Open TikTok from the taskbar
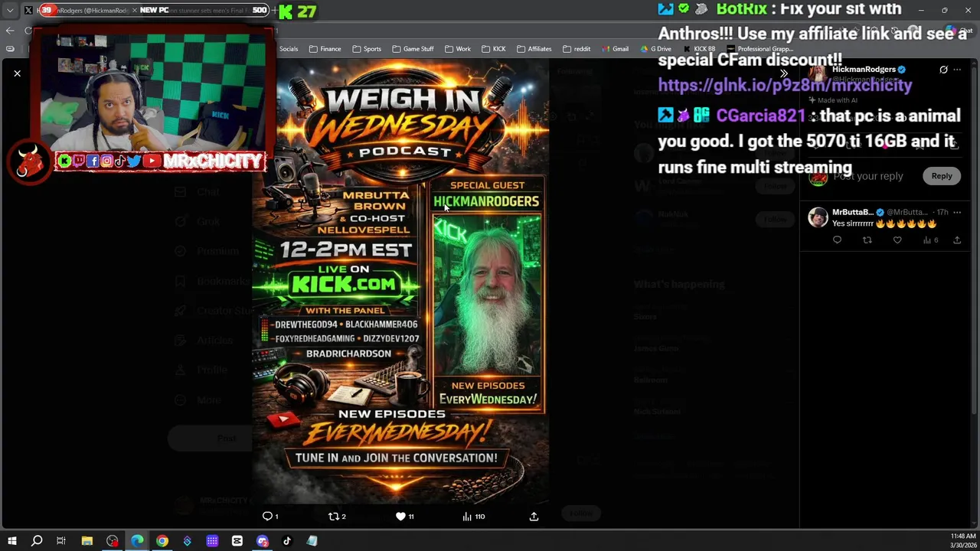 tap(287, 541)
